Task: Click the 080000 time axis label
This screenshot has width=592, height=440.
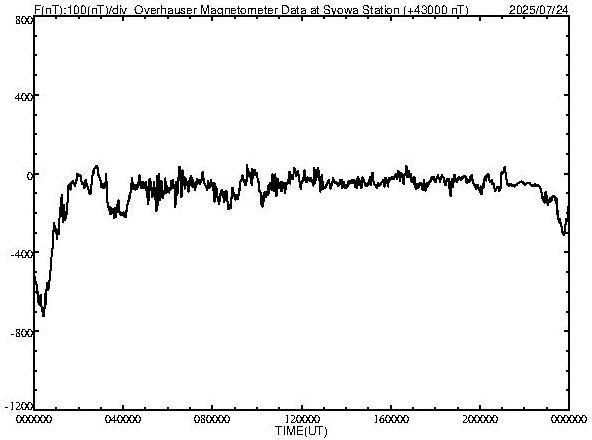Action: (212, 419)
